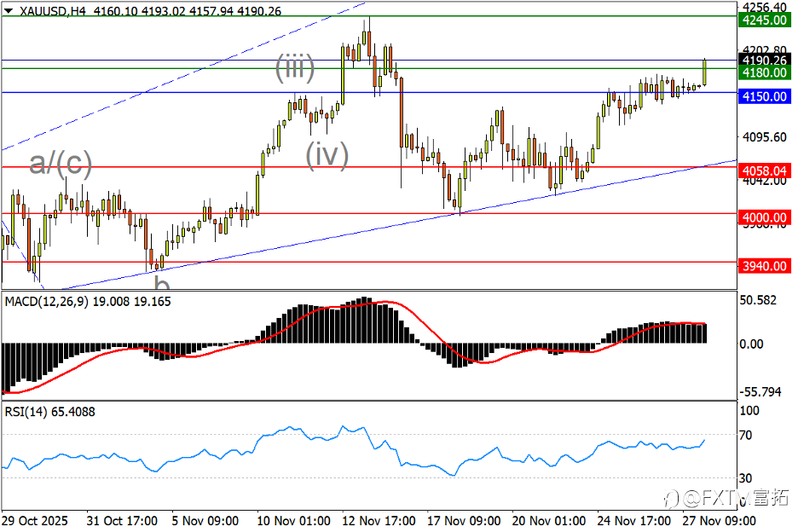The height and width of the screenshot is (532, 798).
Task: Click the 4095.60 price axis value
Action: tap(765, 137)
